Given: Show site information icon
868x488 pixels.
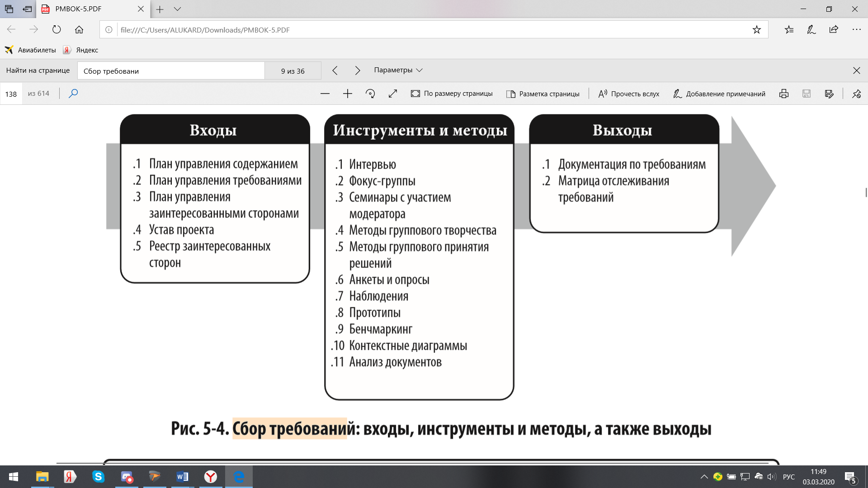Looking at the screenshot, I should coord(109,30).
